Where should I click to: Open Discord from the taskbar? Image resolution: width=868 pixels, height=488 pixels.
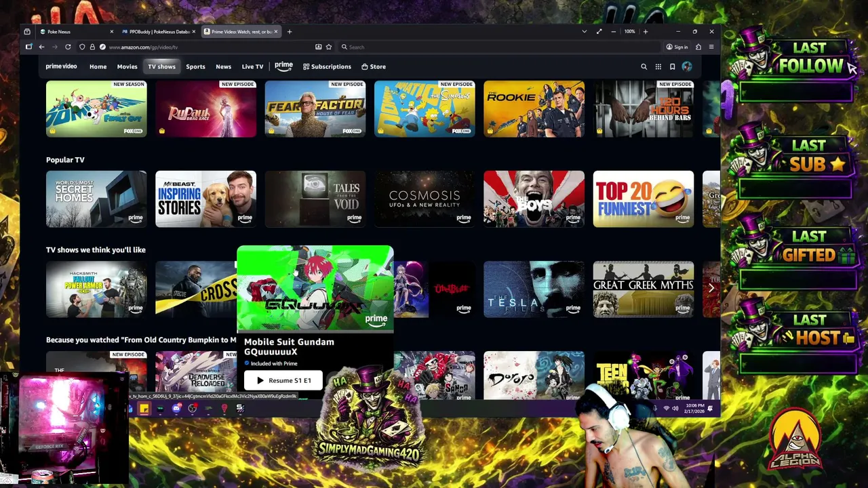coord(176,408)
